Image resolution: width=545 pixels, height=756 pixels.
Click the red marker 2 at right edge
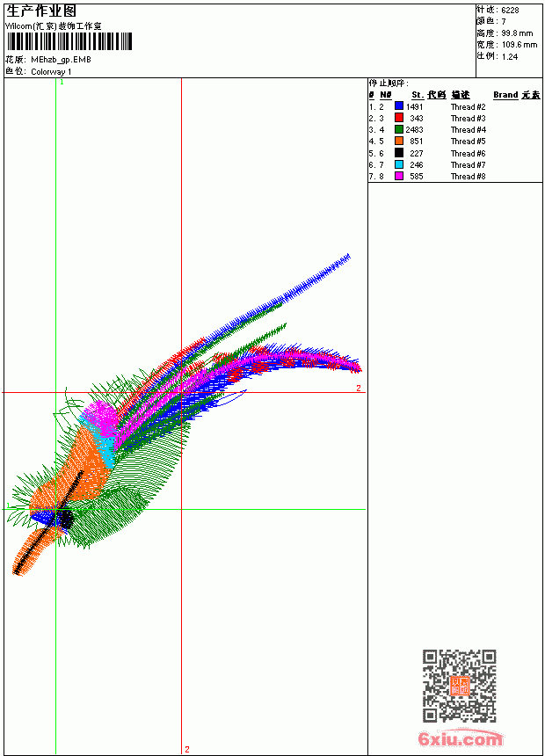point(359,388)
